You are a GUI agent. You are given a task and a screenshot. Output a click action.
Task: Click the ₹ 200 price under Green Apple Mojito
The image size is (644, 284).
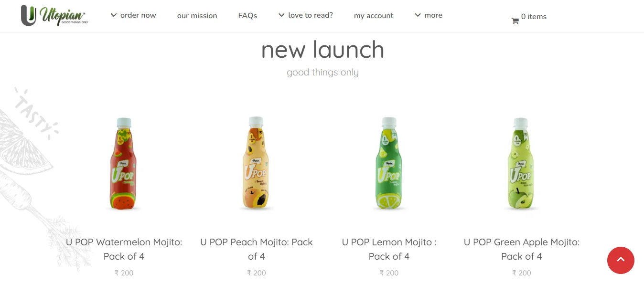point(522,273)
